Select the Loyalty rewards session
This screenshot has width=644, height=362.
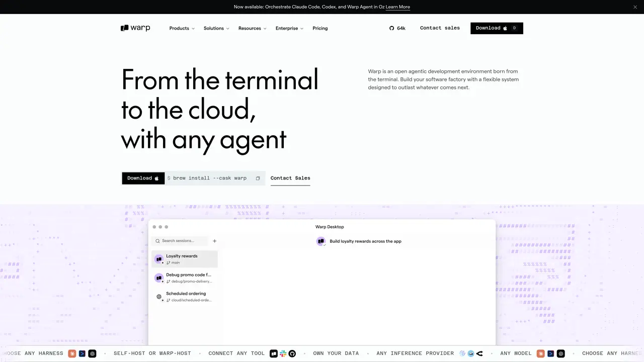tap(185, 259)
